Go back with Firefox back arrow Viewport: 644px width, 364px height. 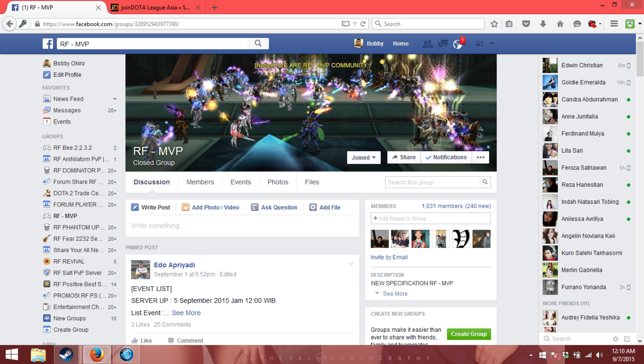10,24
